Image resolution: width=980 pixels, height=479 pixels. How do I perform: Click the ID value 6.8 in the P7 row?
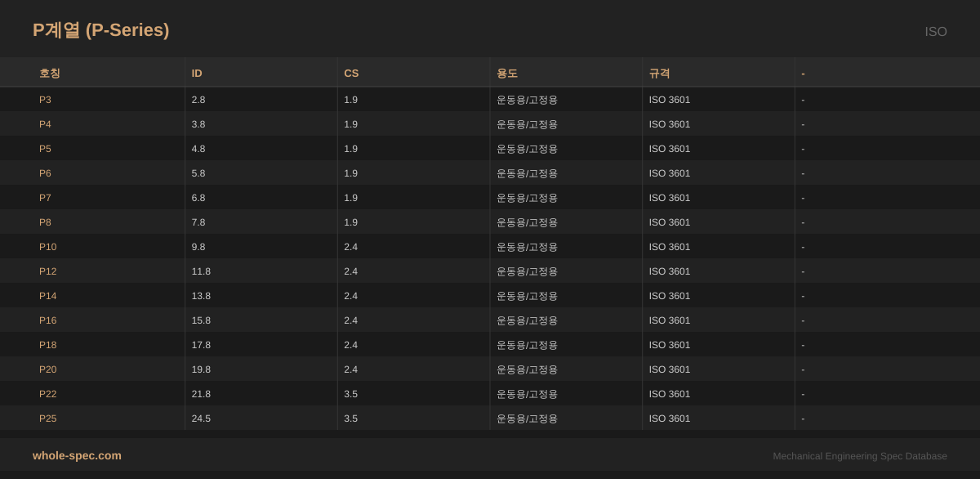click(x=198, y=198)
